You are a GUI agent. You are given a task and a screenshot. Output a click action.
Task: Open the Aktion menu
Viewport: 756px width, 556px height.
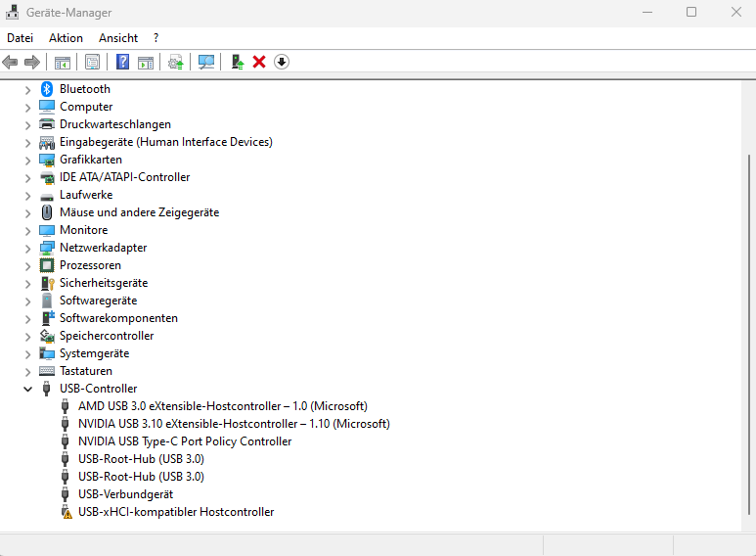[66, 38]
